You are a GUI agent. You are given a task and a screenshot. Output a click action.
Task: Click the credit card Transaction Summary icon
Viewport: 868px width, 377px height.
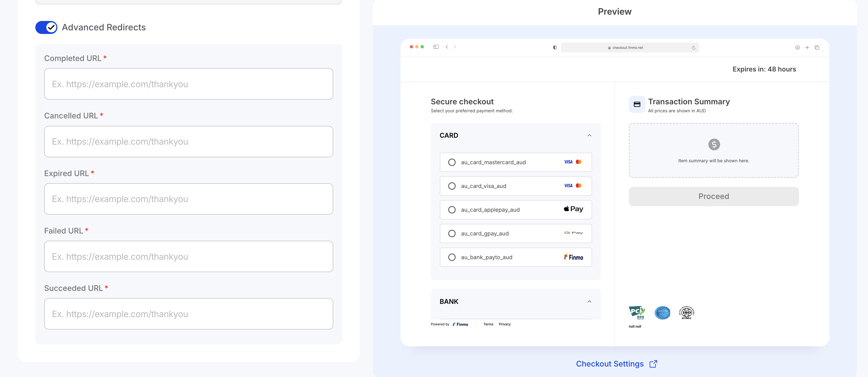pyautogui.click(x=637, y=104)
